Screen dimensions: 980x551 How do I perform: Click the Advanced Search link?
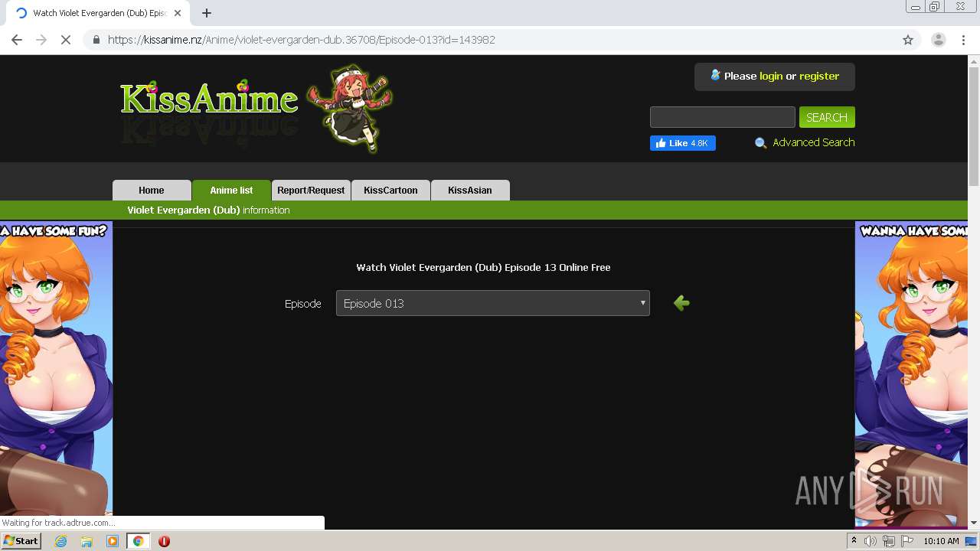pos(814,142)
